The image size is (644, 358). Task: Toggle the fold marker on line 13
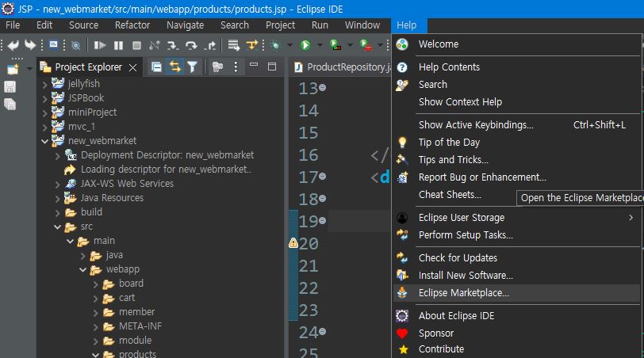coord(323,87)
